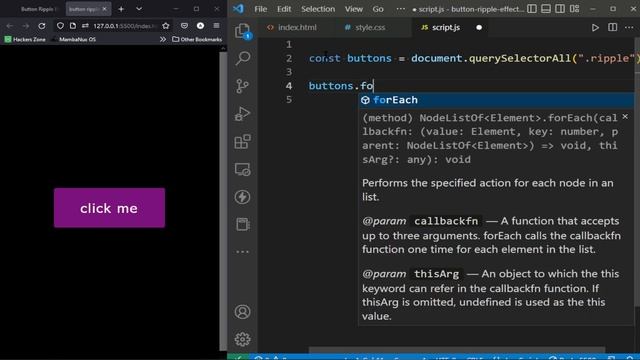Viewport: 640px width, 360px height.
Task: Switch to the style.css editor tab
Action: (370, 27)
